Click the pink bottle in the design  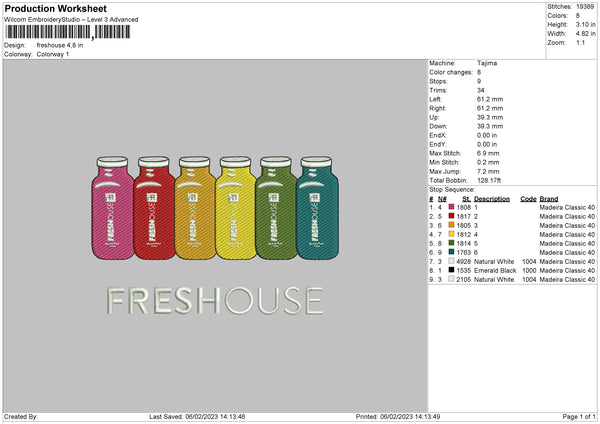pos(112,208)
